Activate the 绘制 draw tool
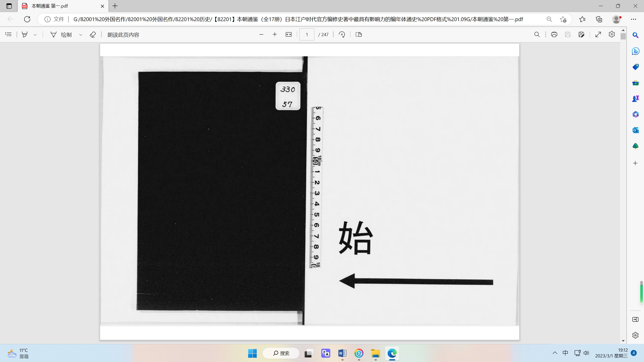Screen dimensions: 644x362 point(61,34)
